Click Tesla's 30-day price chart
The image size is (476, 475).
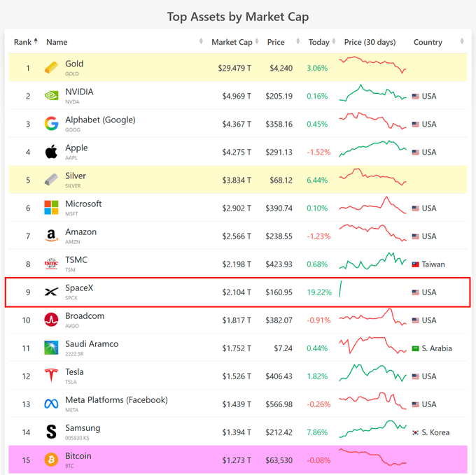coord(373,373)
